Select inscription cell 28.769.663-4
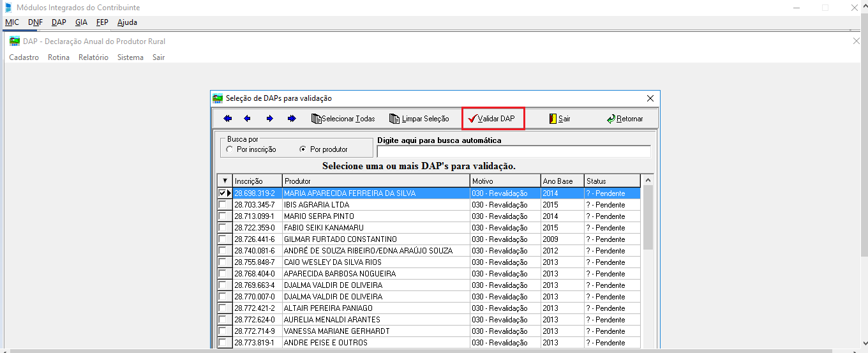Image resolution: width=868 pixels, height=353 pixels. pos(257,285)
